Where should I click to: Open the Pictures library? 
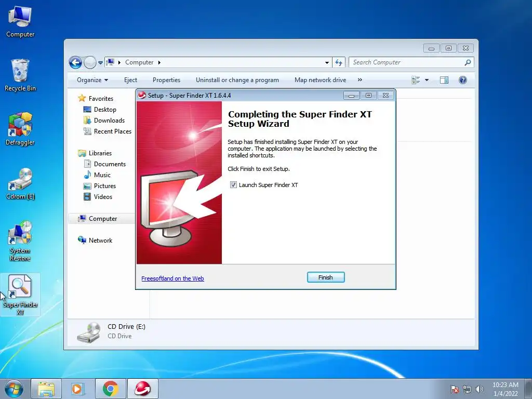100,186
